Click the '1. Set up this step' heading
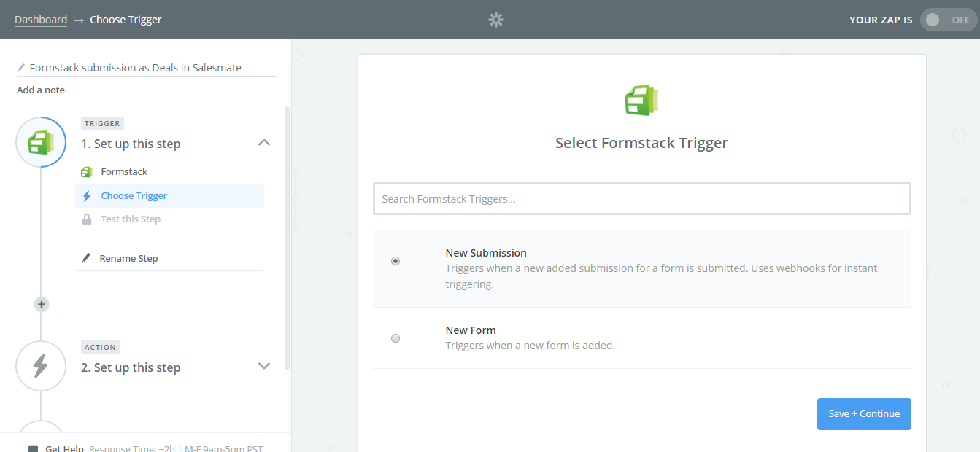 (x=131, y=144)
